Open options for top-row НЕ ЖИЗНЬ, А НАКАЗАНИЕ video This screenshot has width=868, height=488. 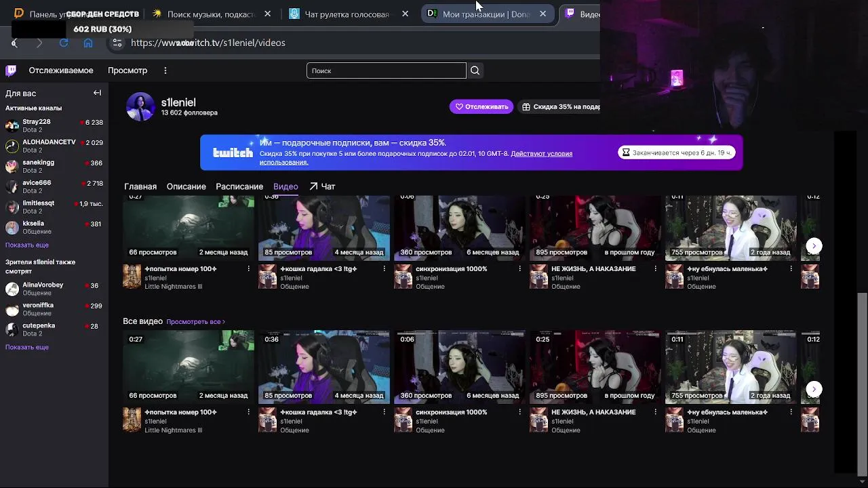tap(655, 269)
